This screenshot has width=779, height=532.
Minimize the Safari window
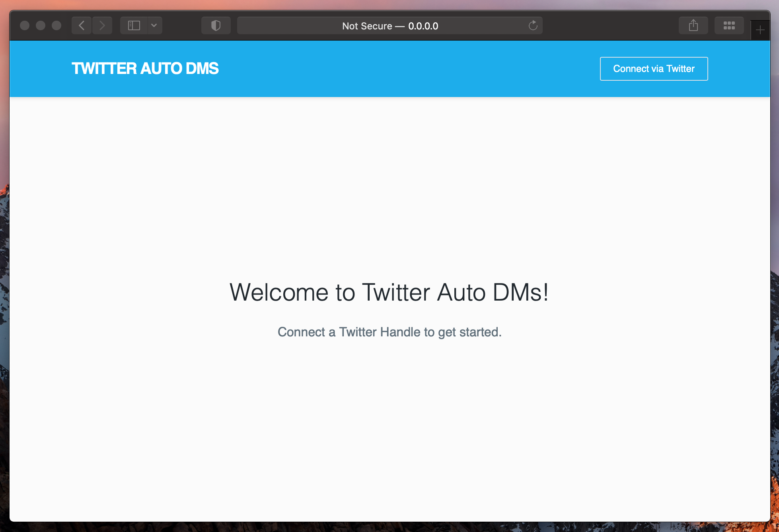[x=41, y=26]
